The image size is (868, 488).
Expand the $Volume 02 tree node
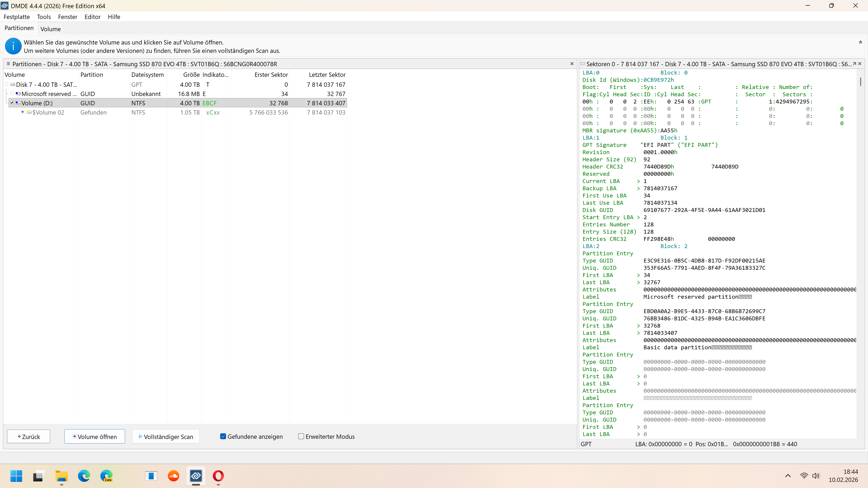point(23,112)
